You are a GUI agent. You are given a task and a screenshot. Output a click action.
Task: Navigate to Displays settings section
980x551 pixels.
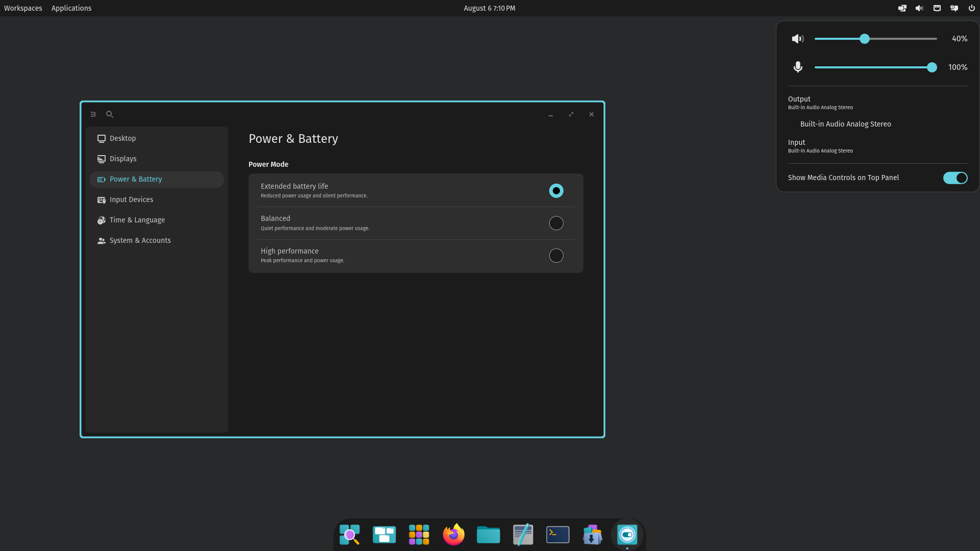click(123, 159)
